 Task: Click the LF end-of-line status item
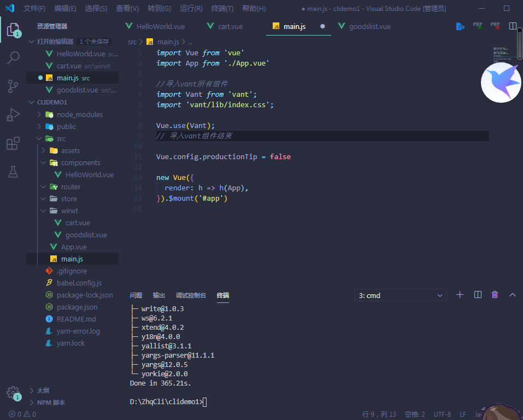[x=463, y=415]
